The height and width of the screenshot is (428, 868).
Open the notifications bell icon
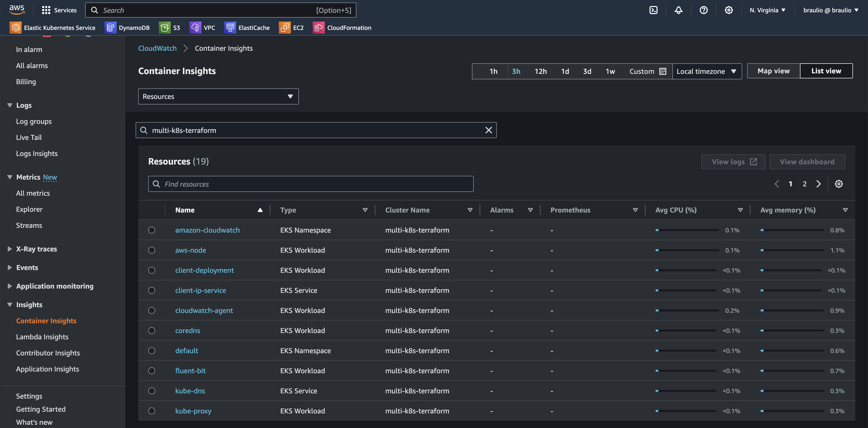pos(678,10)
